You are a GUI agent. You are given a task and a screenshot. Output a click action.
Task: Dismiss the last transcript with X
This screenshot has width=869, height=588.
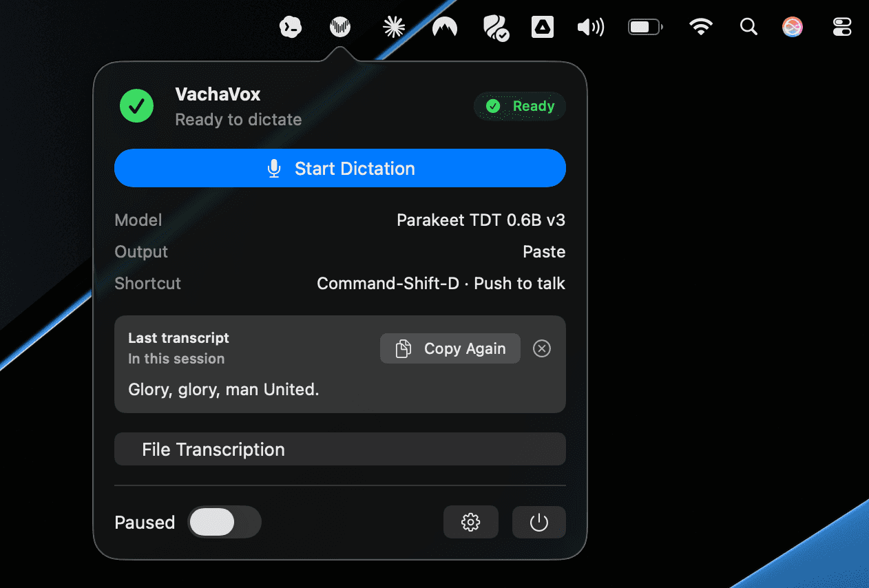542,348
